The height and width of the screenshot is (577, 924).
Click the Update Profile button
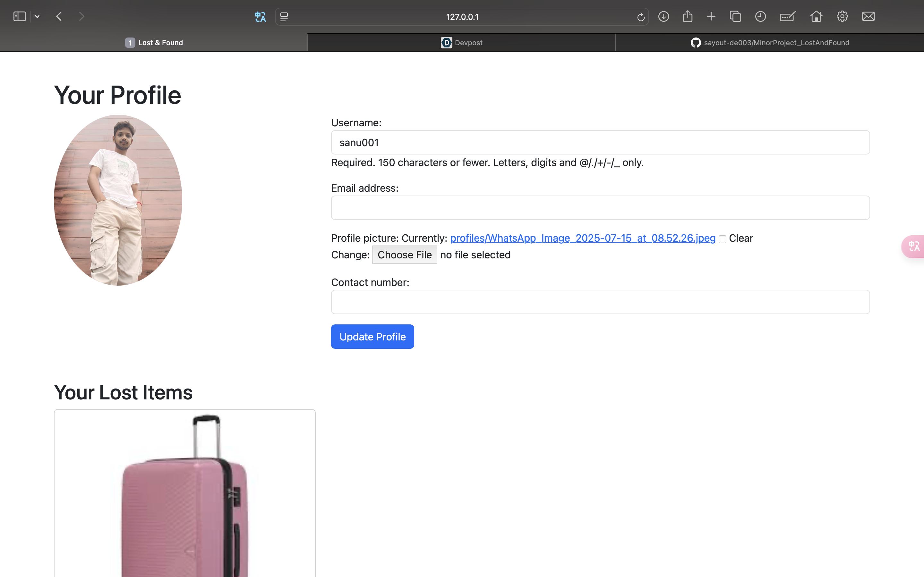(372, 337)
